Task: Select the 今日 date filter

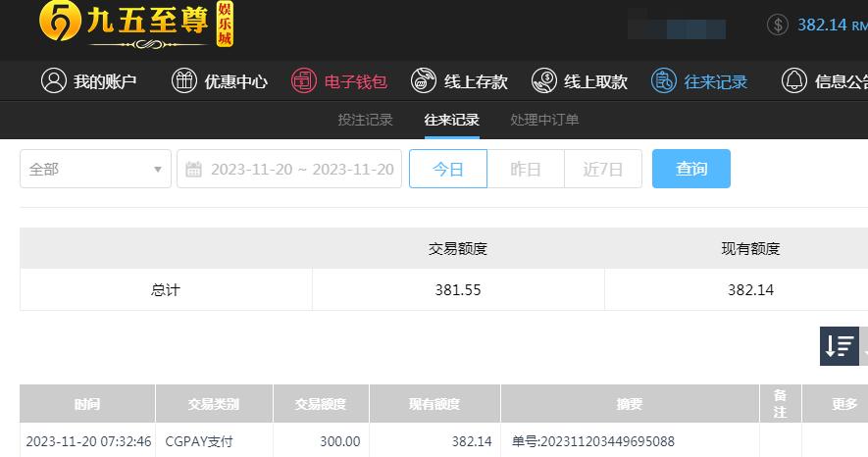Action: [x=448, y=169]
